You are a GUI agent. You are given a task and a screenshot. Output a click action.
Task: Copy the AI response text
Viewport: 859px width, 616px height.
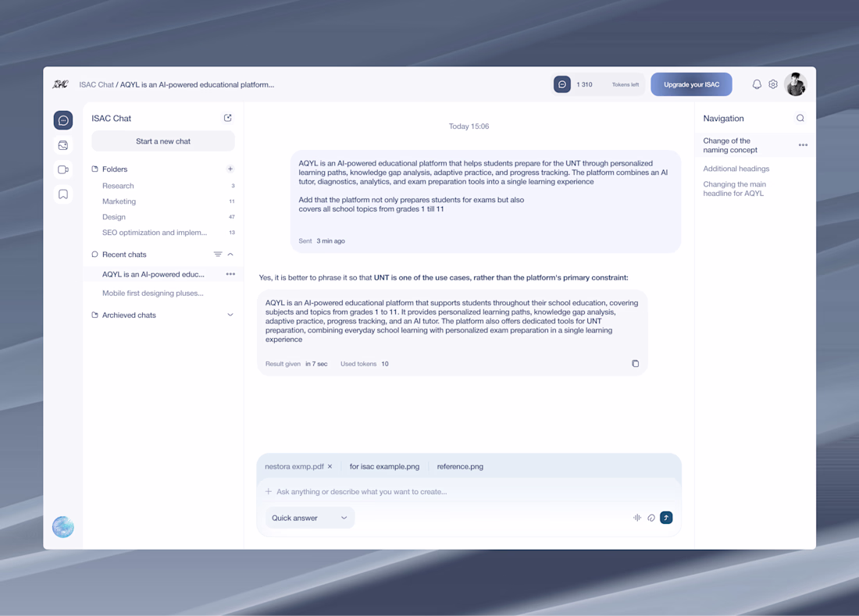click(636, 364)
